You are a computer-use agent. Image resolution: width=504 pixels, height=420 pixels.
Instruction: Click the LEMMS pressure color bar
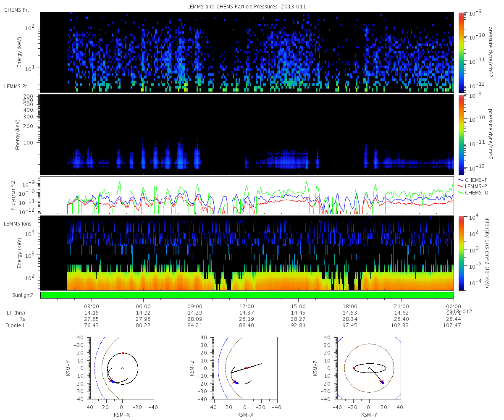tap(461, 134)
